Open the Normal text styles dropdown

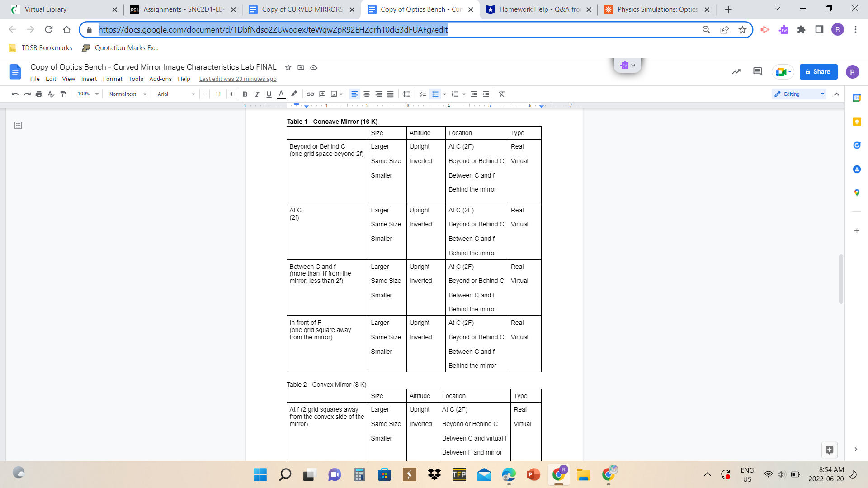click(x=127, y=94)
